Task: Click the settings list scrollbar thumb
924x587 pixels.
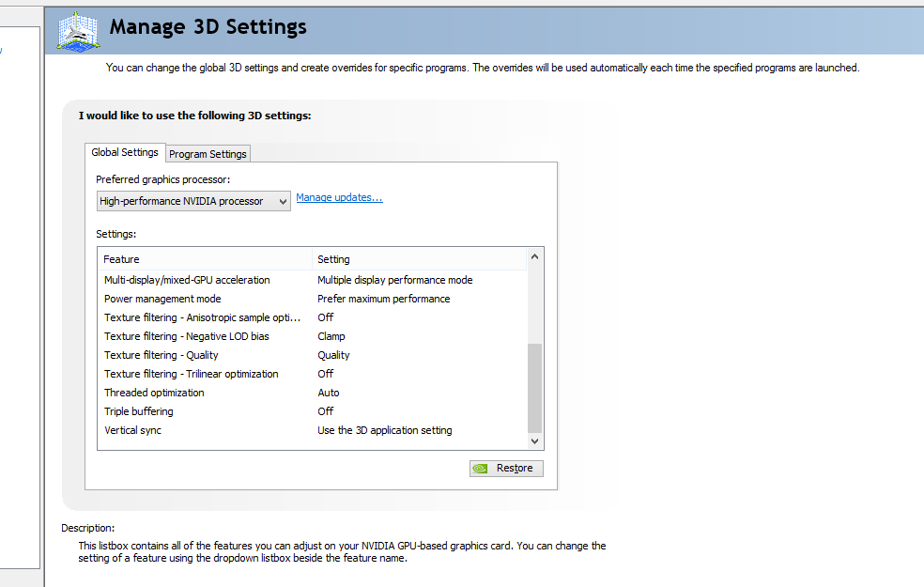Action: tap(534, 388)
